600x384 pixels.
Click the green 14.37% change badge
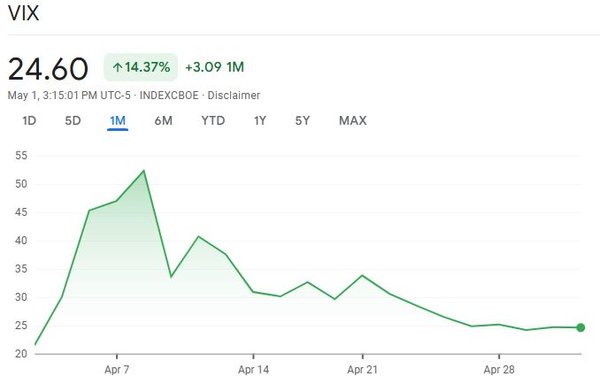(x=141, y=67)
